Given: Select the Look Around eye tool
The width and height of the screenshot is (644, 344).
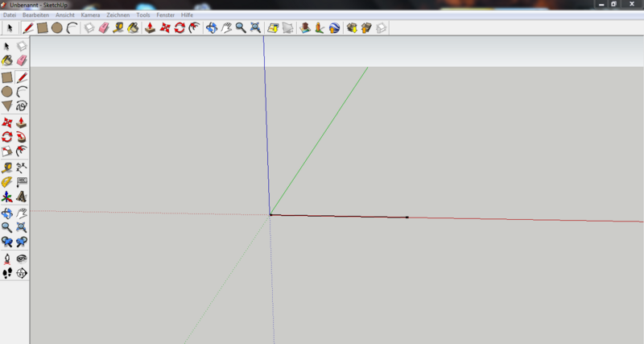Looking at the screenshot, I should [x=22, y=259].
